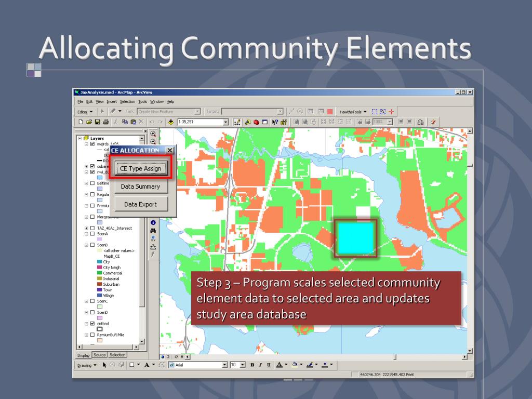
Task: Click the HawthsTools dashed rectangle icon
Action: pyautogui.click(x=375, y=111)
